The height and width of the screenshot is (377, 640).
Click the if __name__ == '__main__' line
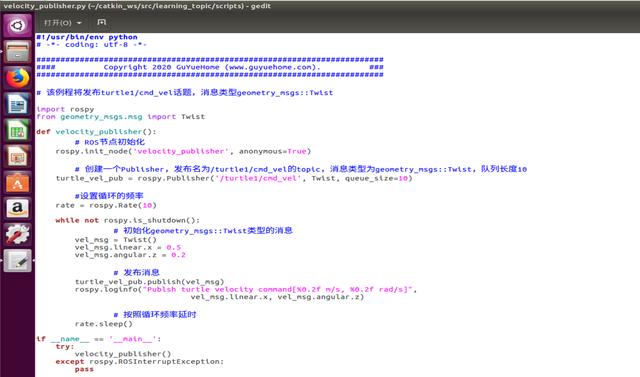coord(98,339)
